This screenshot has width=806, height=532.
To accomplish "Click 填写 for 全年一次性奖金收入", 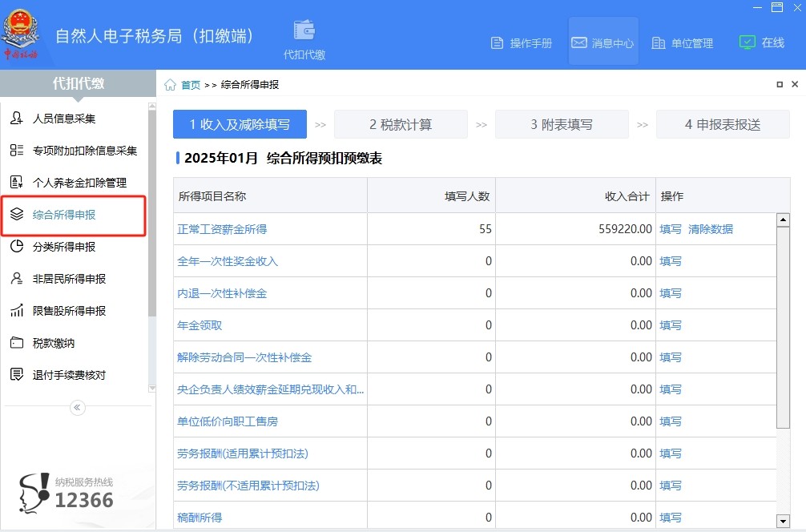I will tap(671, 261).
